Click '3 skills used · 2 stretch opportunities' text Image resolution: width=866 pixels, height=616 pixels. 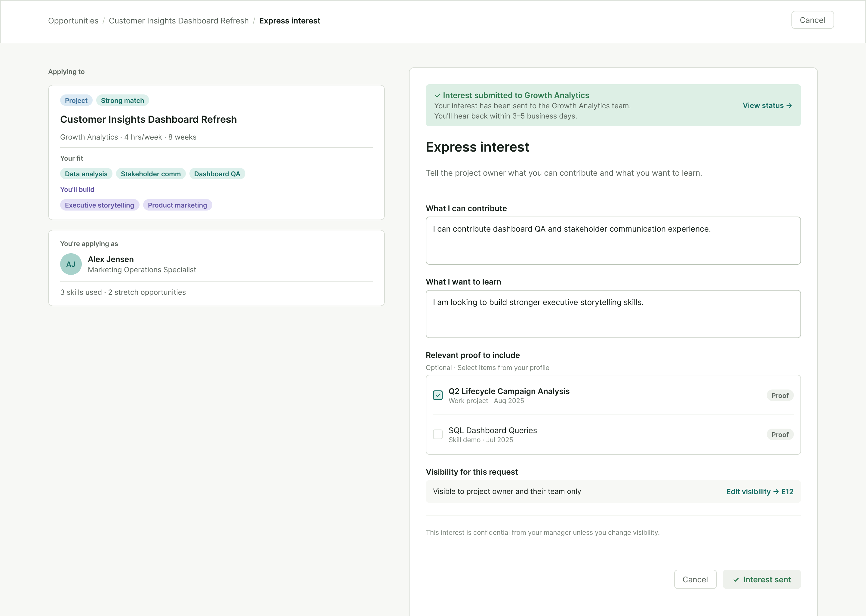tap(123, 292)
